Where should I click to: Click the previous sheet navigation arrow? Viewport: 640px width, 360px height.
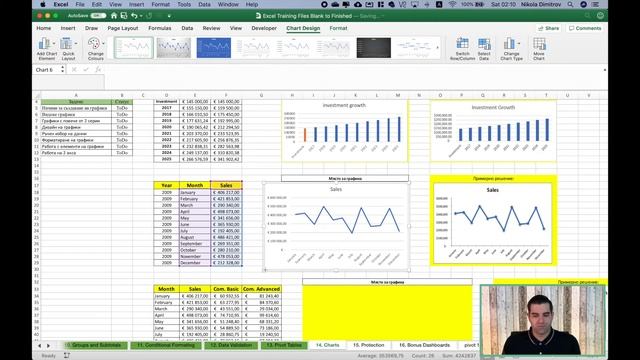click(x=40, y=346)
